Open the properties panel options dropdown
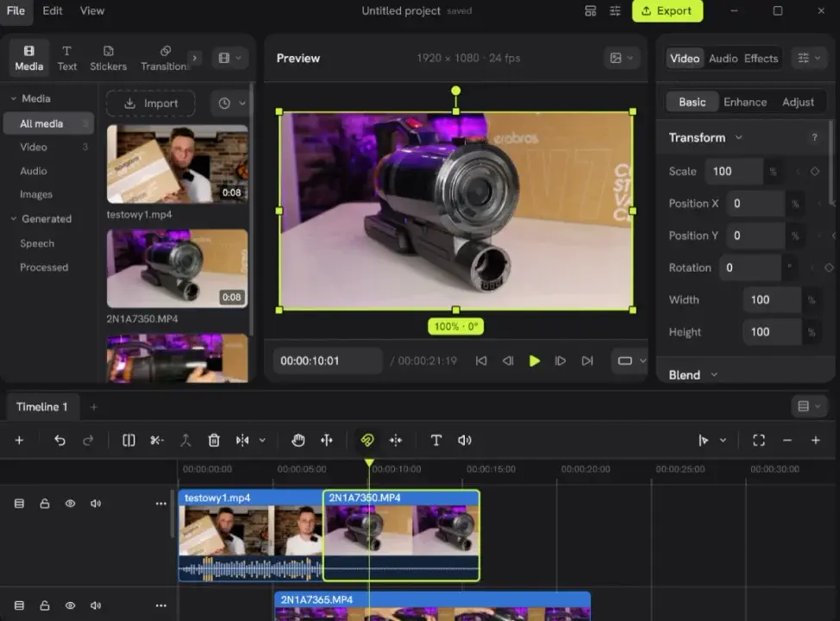Viewport: 840px width, 621px height. [x=809, y=58]
